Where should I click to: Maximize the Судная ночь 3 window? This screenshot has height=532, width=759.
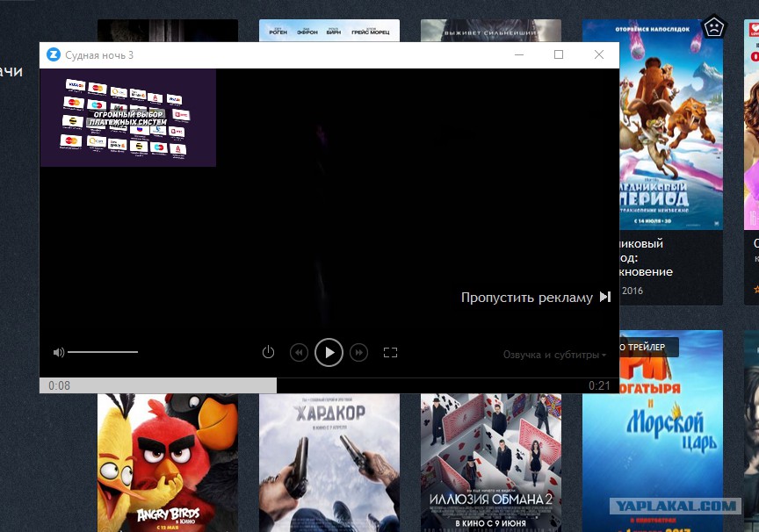[559, 54]
